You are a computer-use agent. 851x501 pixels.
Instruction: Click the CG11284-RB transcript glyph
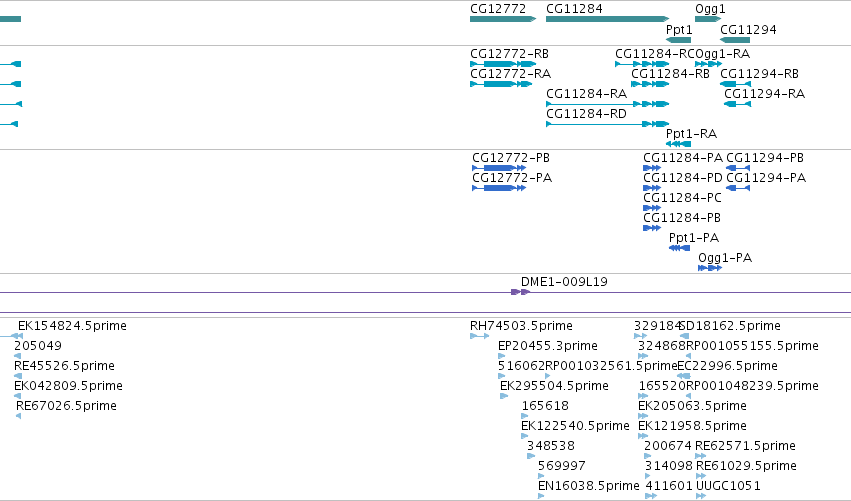coord(650,84)
